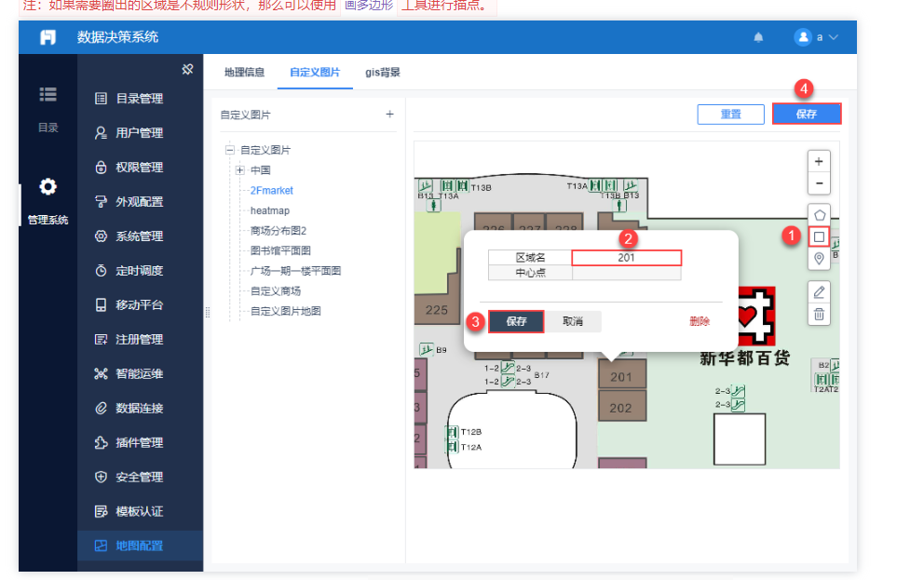Open 定时调度 in sidebar
Viewport: 924px width, 580px height.
(140, 270)
